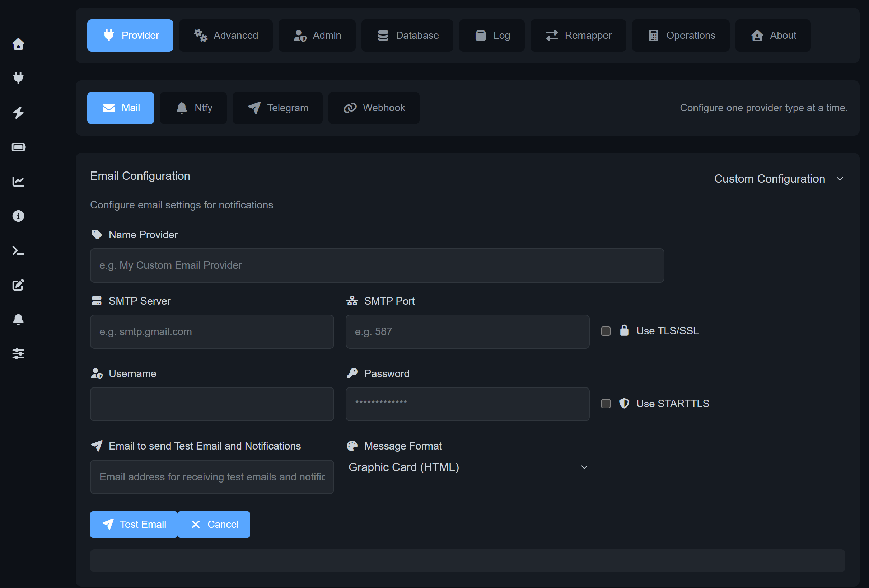Open the sliders settings sidebar icon
This screenshot has height=588, width=869.
point(18,354)
